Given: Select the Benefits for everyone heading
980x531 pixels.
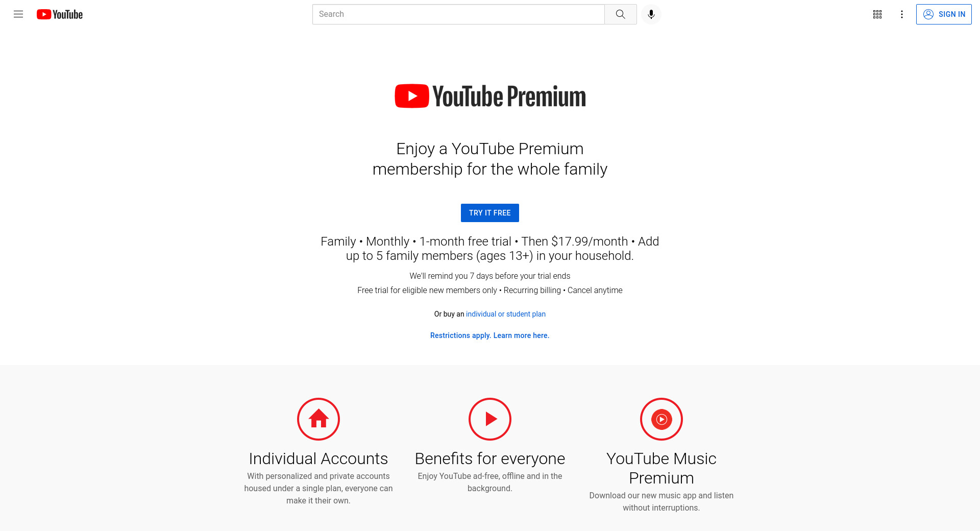Looking at the screenshot, I should click(x=490, y=458).
